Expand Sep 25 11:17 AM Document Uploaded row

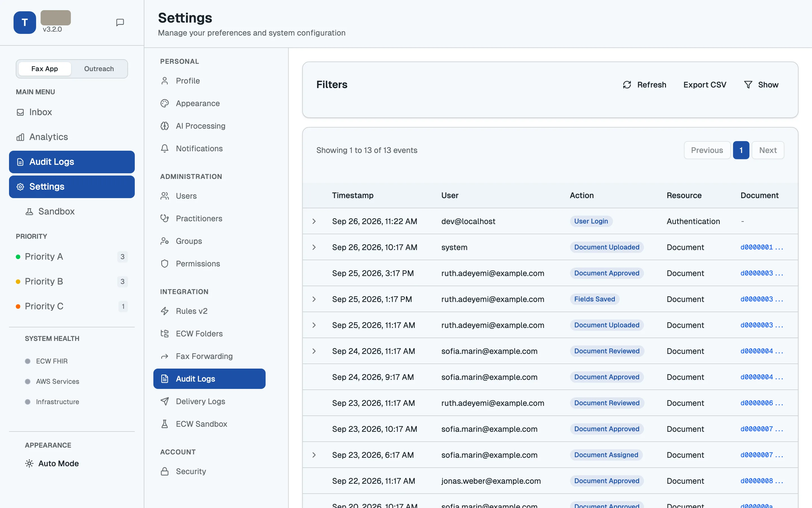tap(314, 325)
